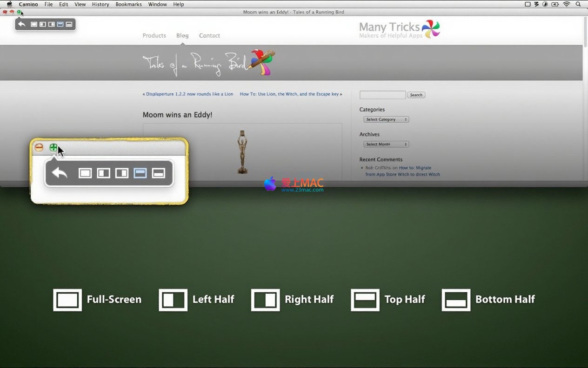Pick Right Half icon in small top-left palette
The image size is (588, 368).
coord(52,24)
